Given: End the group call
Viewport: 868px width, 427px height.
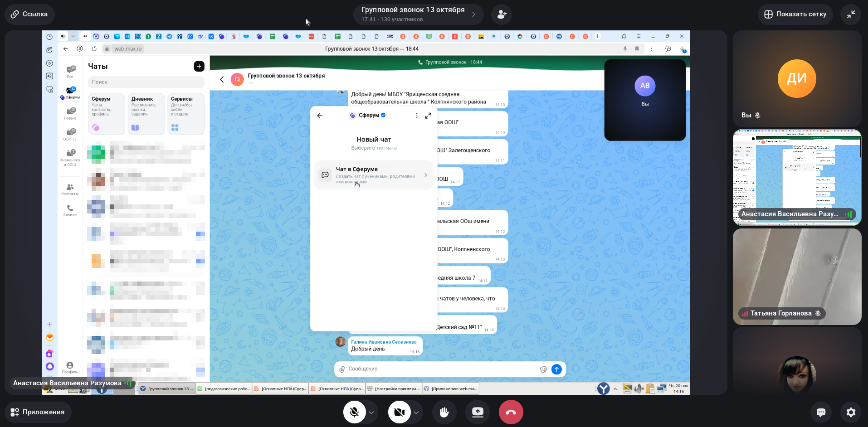Looking at the screenshot, I should [511, 412].
